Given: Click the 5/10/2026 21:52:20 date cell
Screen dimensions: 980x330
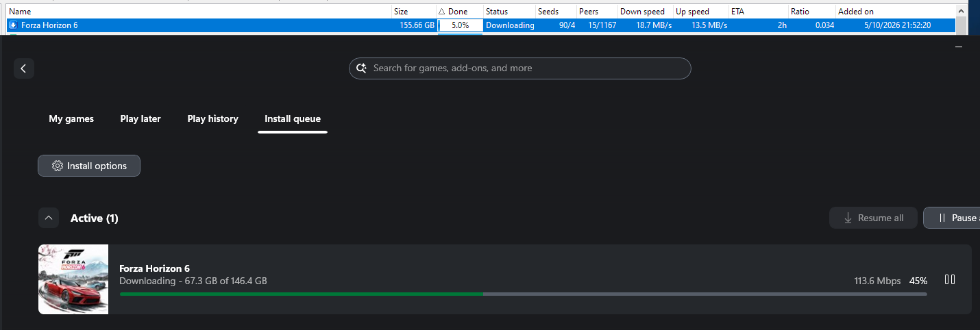Looking at the screenshot, I should pyautogui.click(x=896, y=25).
